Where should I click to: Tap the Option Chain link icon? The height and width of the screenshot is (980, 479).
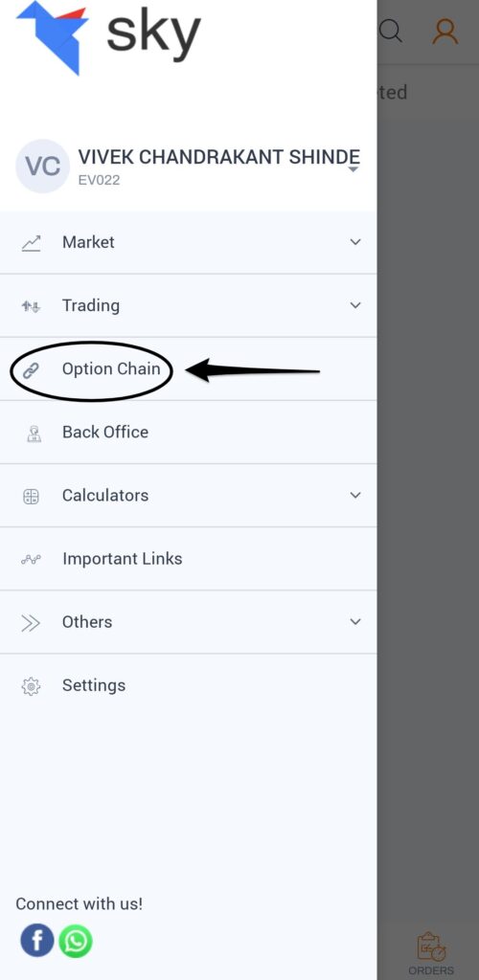point(31,369)
